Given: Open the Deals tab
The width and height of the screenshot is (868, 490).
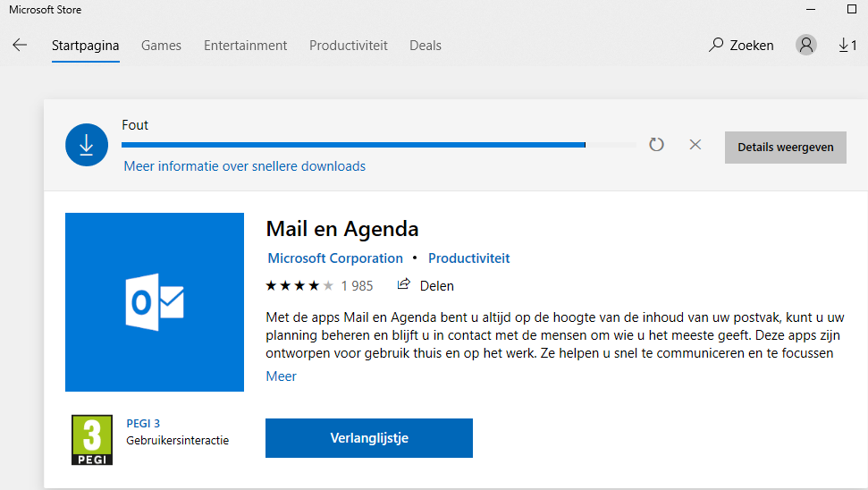Looking at the screenshot, I should 426,46.
